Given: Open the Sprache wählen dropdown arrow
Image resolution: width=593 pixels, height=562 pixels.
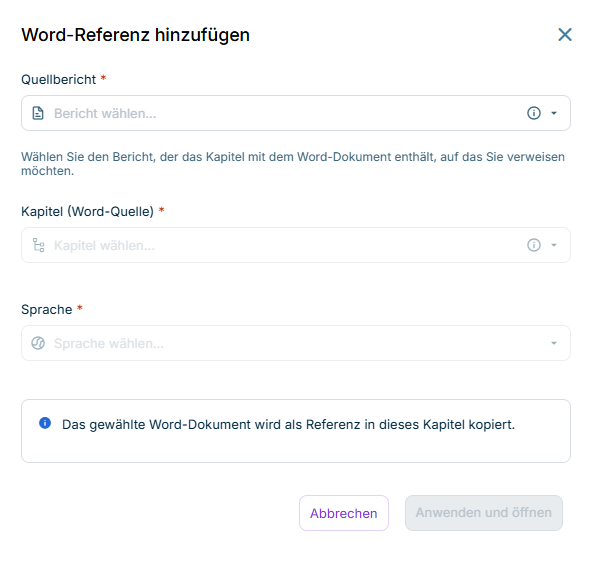Looking at the screenshot, I should point(554,343).
